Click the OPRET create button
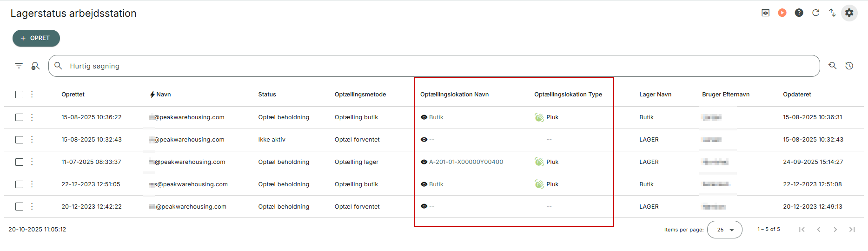Screen dimensions: 868x251 [36, 38]
